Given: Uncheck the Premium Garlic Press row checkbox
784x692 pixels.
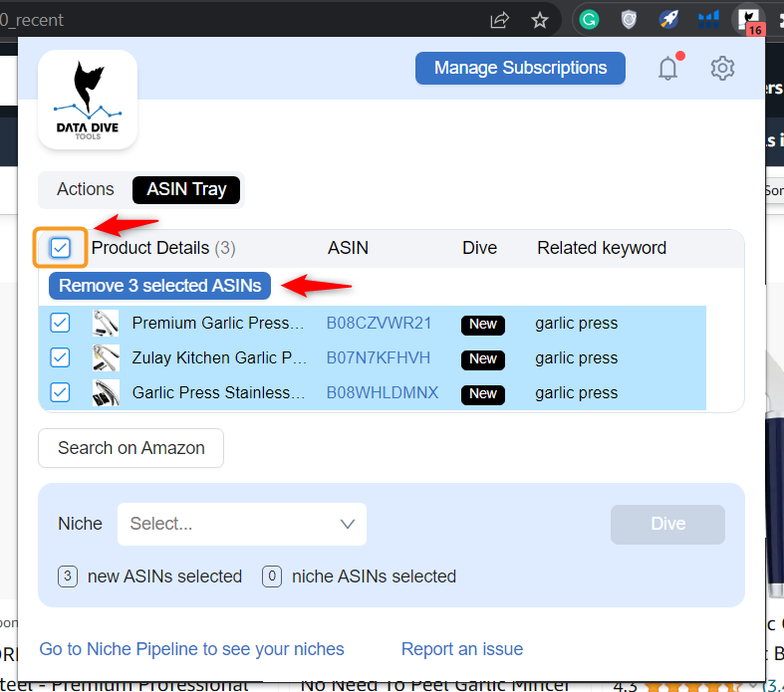Looking at the screenshot, I should pos(60,323).
